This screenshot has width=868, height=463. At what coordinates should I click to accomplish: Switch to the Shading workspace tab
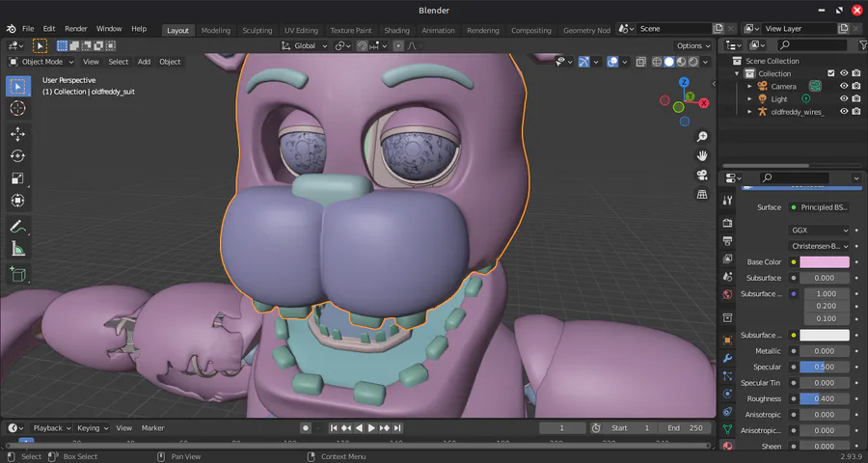pyautogui.click(x=397, y=31)
